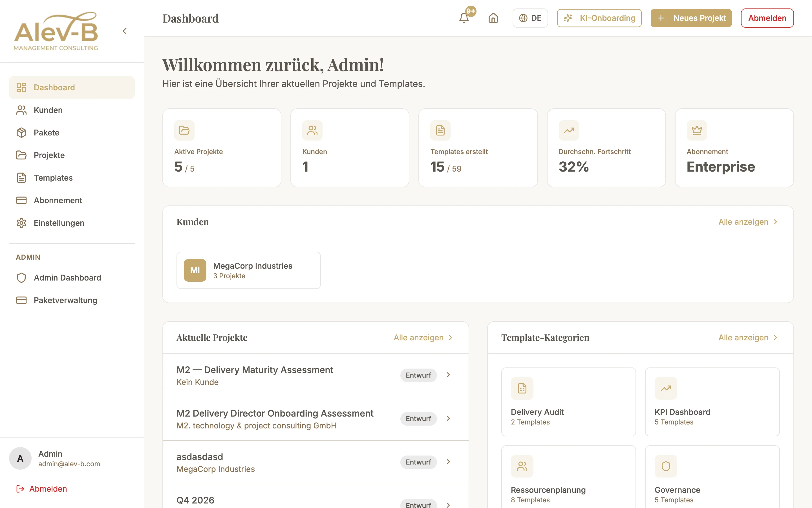Open Einstellungen in sidebar
This screenshot has width=812, height=508.
click(x=72, y=223)
